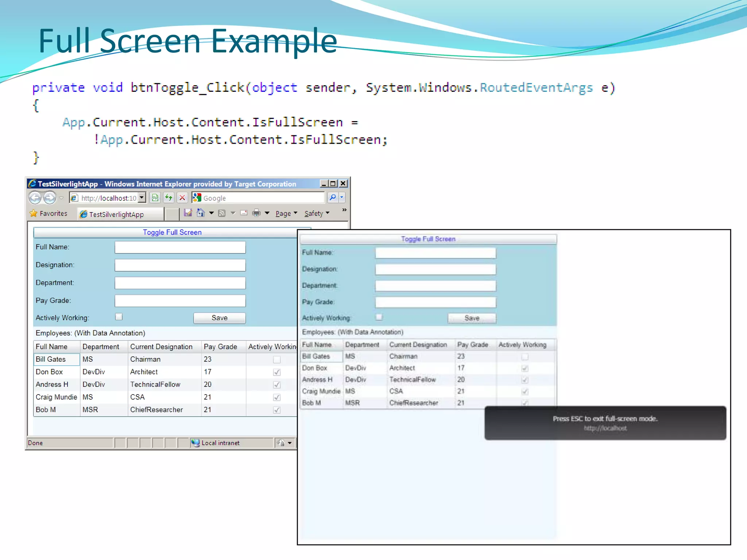Click the Google search magnifier icon

coord(333,198)
